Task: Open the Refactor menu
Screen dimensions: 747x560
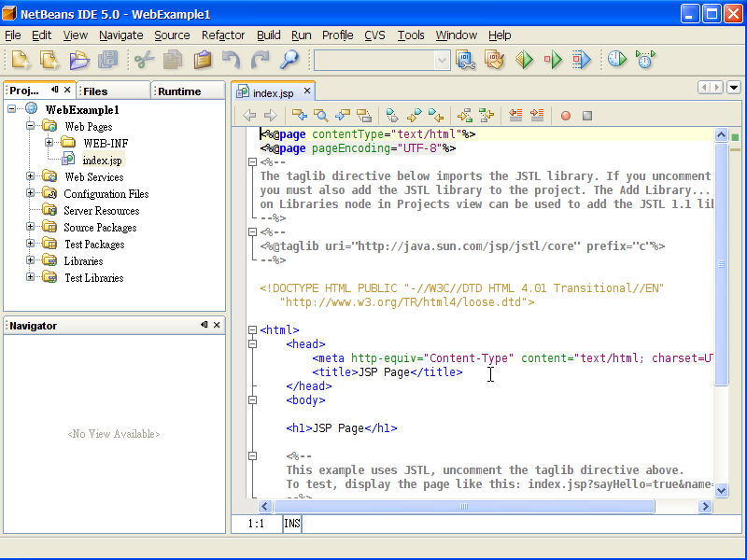Action: pos(223,35)
